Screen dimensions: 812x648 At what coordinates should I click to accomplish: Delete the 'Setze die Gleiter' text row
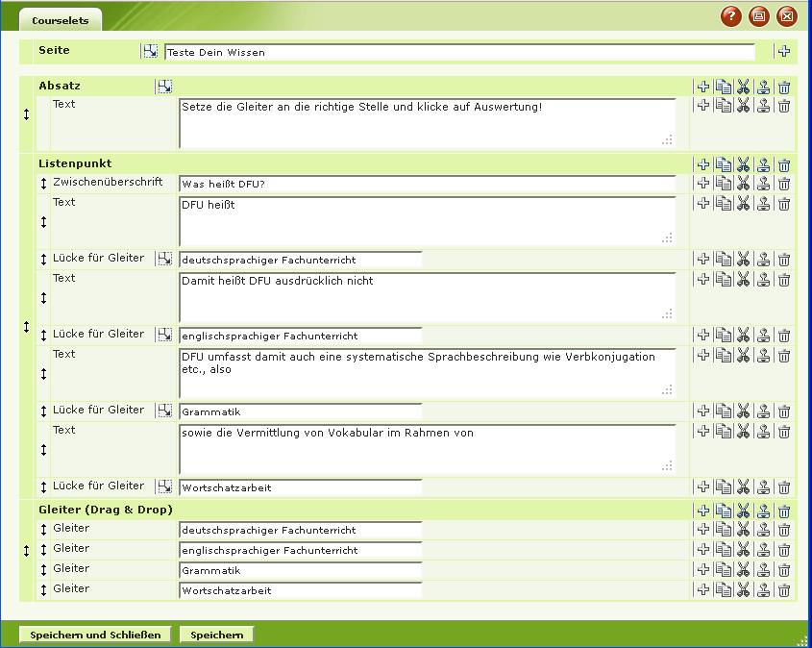[784, 106]
